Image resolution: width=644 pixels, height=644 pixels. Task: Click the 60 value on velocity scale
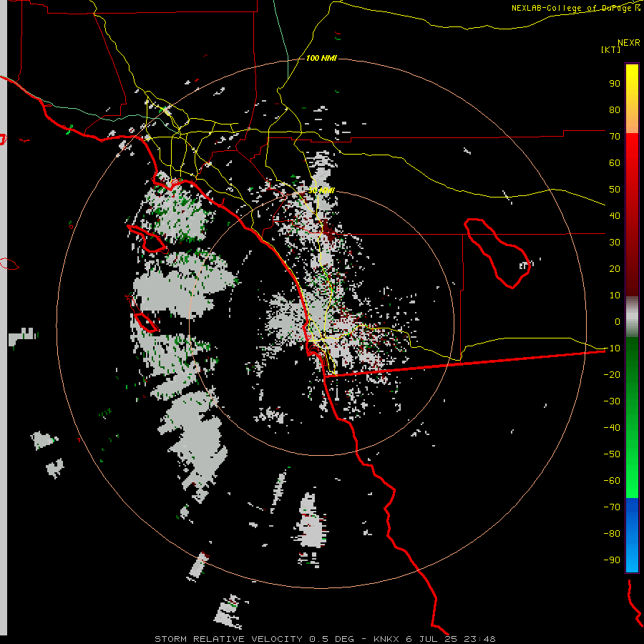click(615, 163)
